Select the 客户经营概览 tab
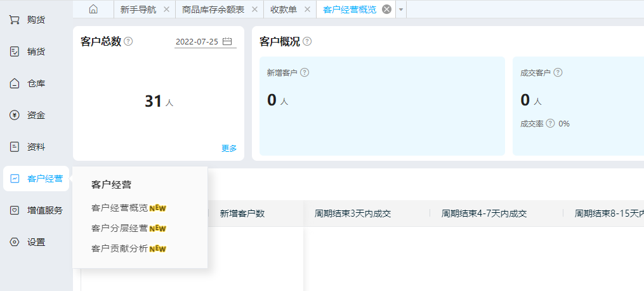644x291 pixels. coord(350,10)
